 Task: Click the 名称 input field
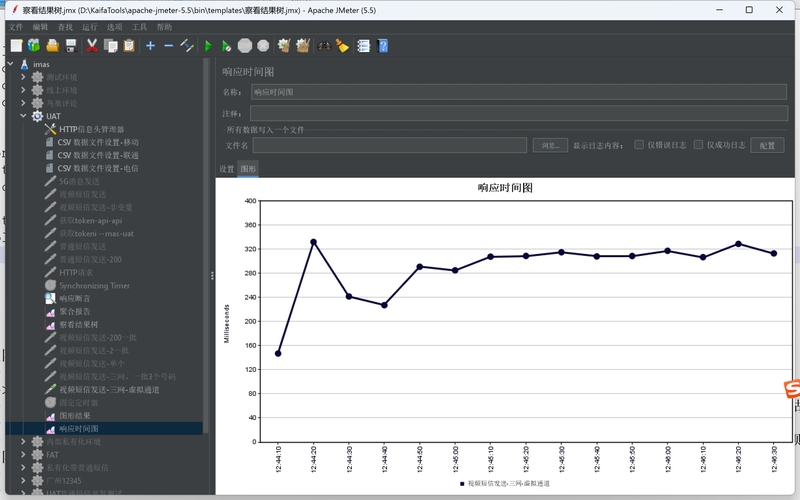click(519, 92)
